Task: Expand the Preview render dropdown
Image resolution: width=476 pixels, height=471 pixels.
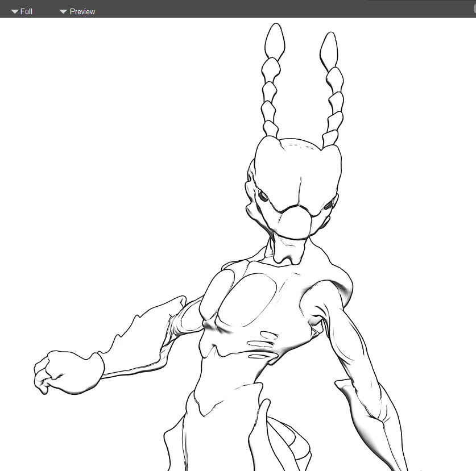Action: click(x=77, y=11)
